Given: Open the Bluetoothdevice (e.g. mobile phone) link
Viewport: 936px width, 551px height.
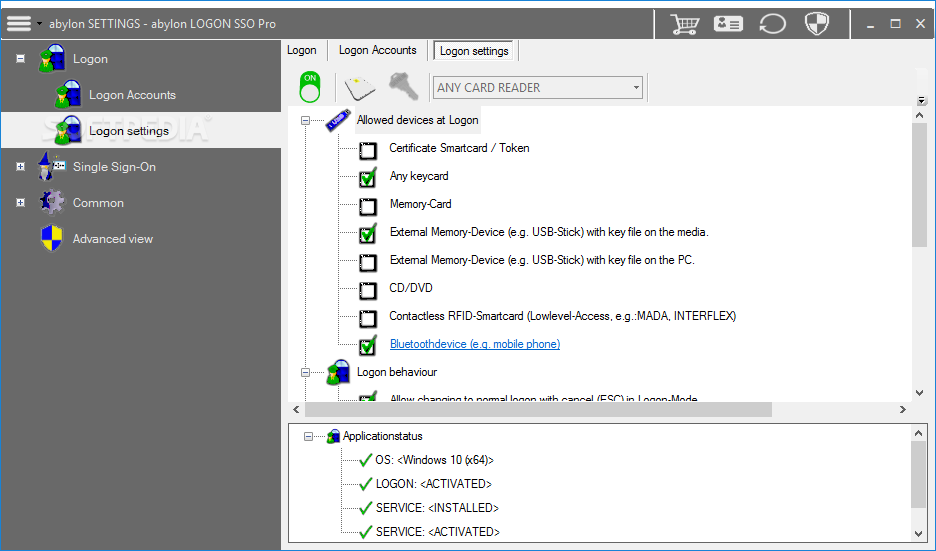Looking at the screenshot, I should pyautogui.click(x=475, y=344).
